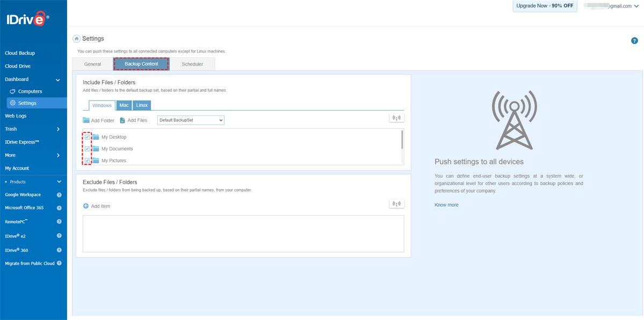
Task: Click IDrive e2 help icon
Action: (x=59, y=236)
